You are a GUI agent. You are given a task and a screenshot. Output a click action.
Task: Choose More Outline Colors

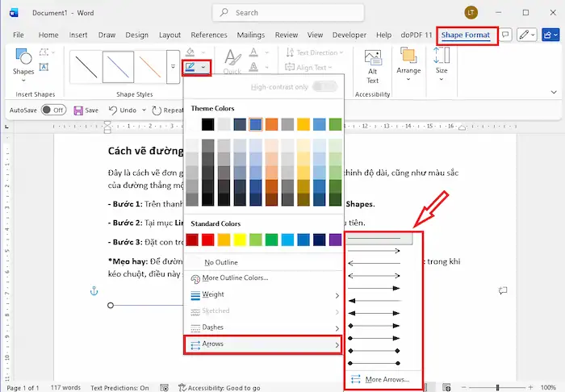pos(235,278)
